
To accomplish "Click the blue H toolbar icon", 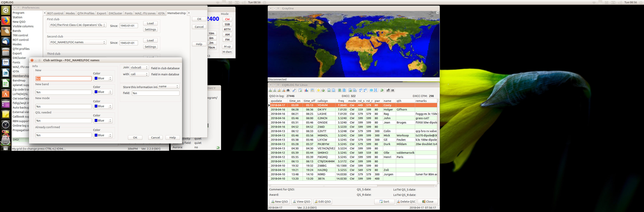I will [x=376, y=90].
